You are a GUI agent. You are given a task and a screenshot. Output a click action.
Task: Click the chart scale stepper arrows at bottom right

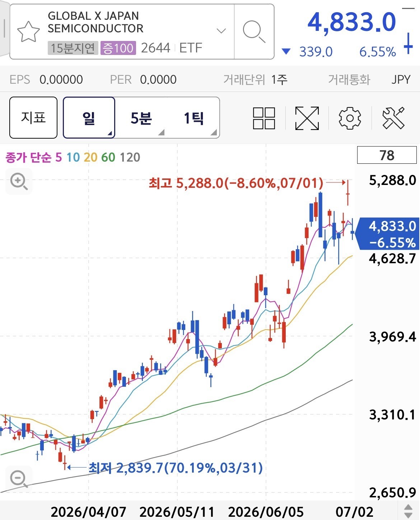408,511
